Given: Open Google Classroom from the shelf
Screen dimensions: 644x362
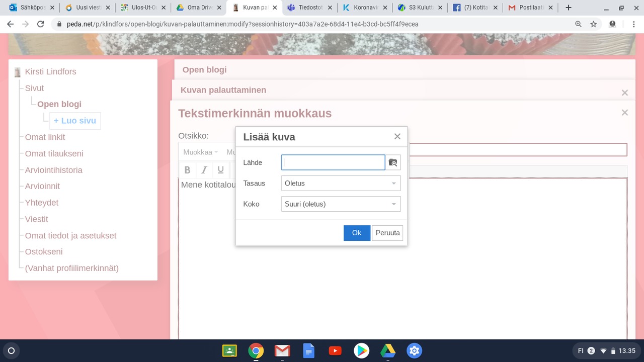Looking at the screenshot, I should pyautogui.click(x=229, y=350).
